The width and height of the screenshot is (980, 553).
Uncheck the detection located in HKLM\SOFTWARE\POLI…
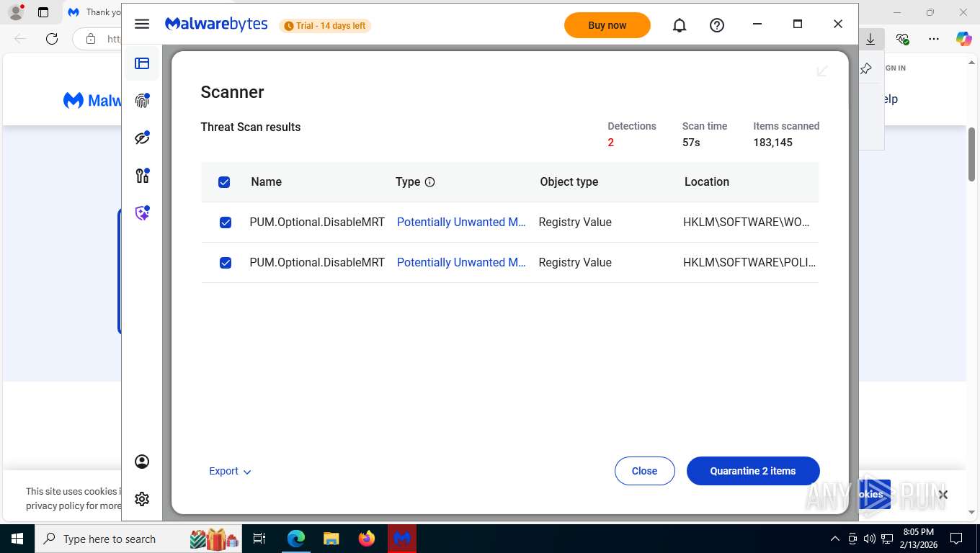pyautogui.click(x=226, y=263)
